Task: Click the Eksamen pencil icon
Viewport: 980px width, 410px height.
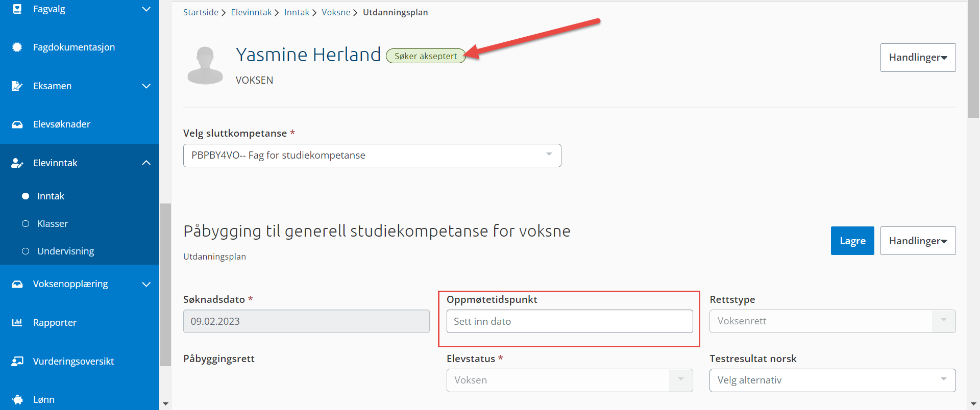Action: (17, 86)
